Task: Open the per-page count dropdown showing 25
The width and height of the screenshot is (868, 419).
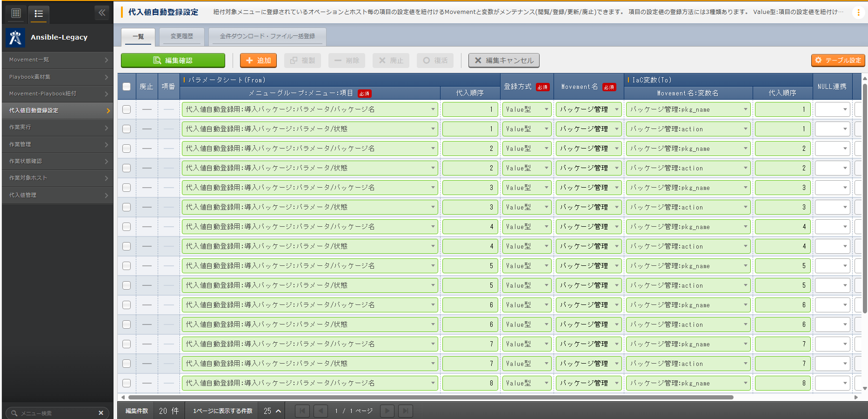Action: point(271,411)
